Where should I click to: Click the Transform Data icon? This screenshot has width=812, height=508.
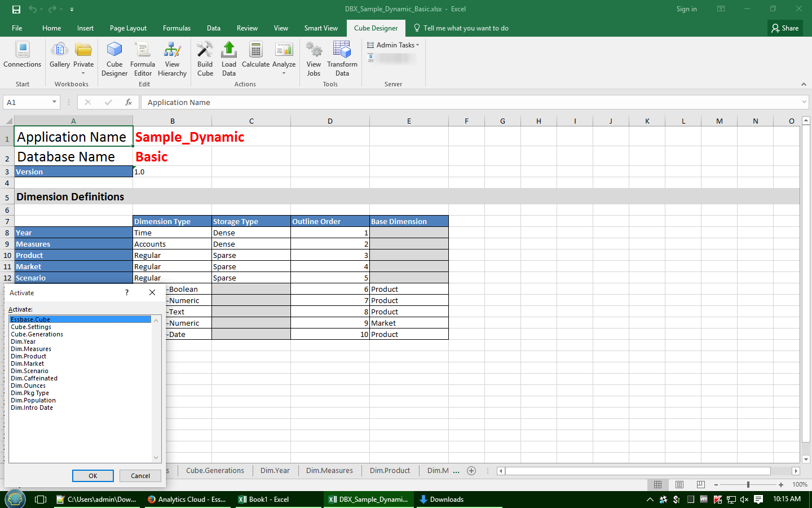click(342, 59)
